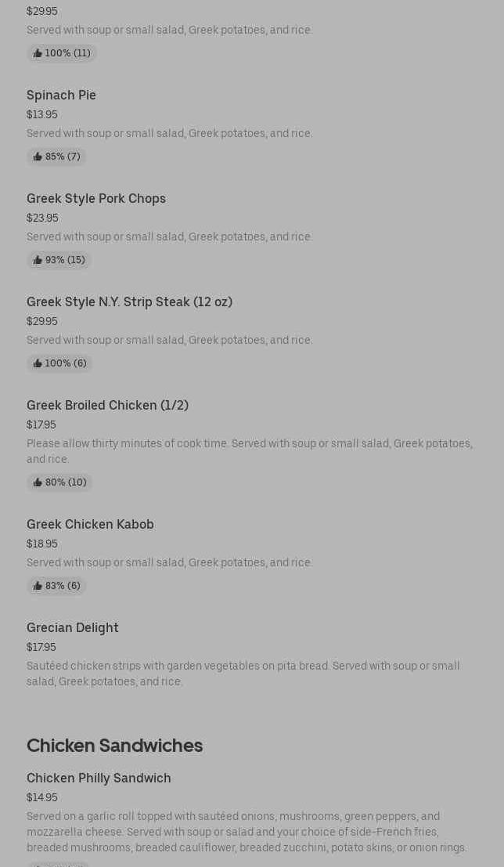Click thumbs-up icon for Greek Chicken Kabob
Image resolution: width=504 pixels, height=867 pixels.
[x=38, y=586]
